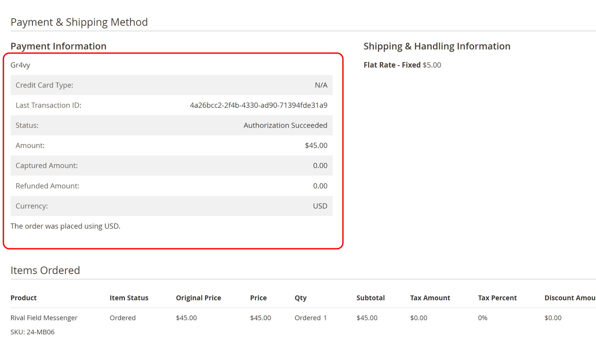Click the Authorization Succeeded status value
The width and height of the screenshot is (596, 364).
(x=285, y=125)
